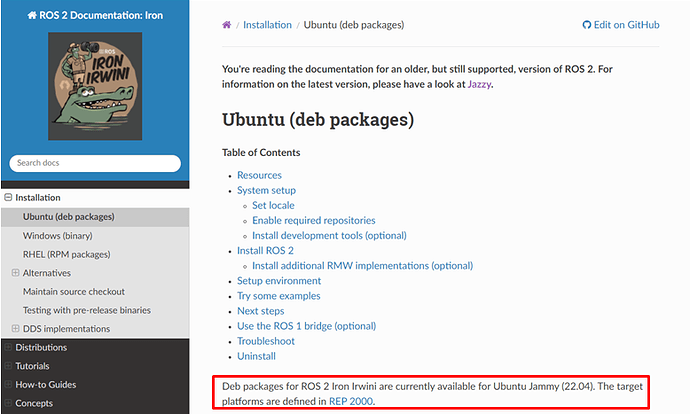Open Edit on GitHub link

pyautogui.click(x=621, y=25)
